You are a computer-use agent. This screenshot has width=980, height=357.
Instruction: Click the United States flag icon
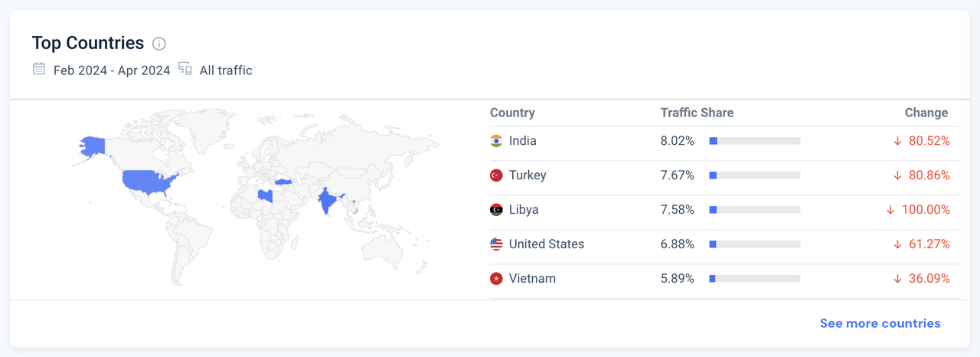point(496,244)
